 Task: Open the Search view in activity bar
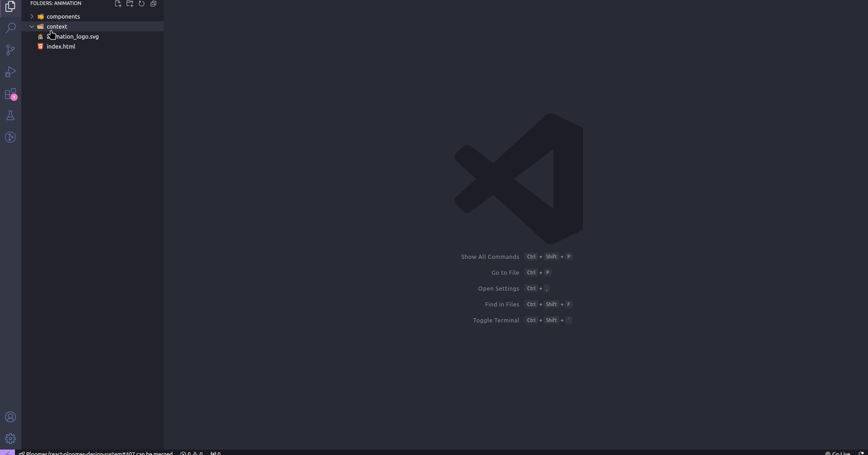coord(10,28)
